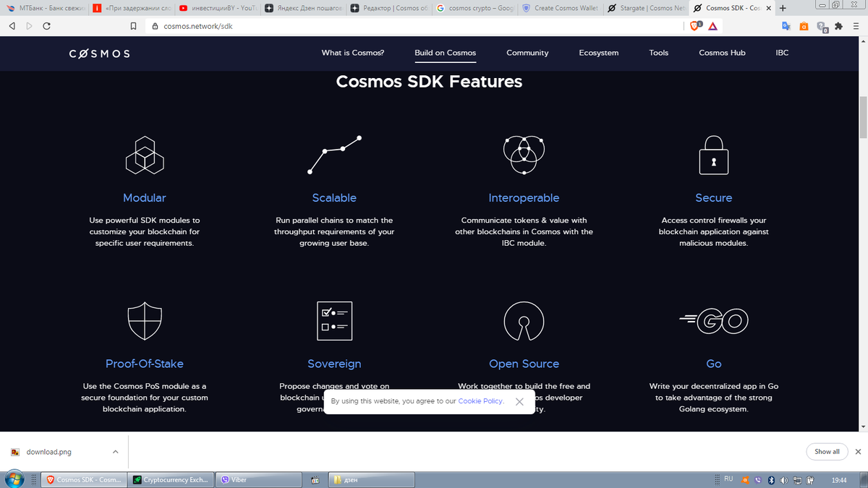This screenshot has height=488, width=868.
Task: Click the Sovereign feature heading
Action: pos(334,364)
